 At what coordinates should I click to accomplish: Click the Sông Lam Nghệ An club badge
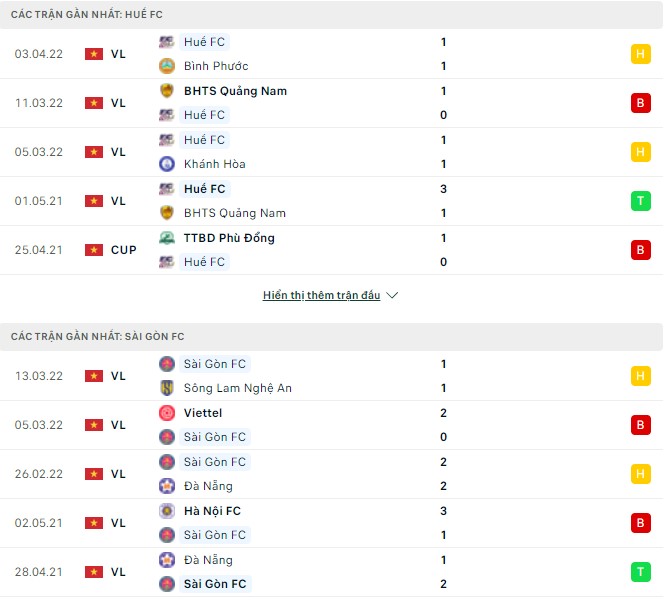click(167, 388)
